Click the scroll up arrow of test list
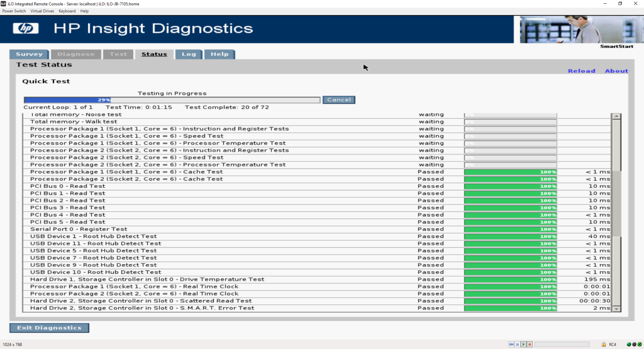The image size is (644, 349). pos(616,116)
